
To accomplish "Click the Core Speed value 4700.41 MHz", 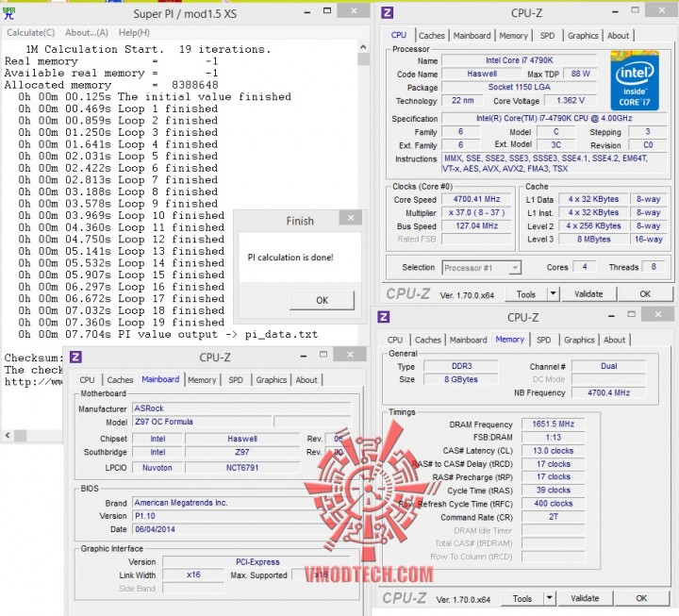I will (x=476, y=199).
